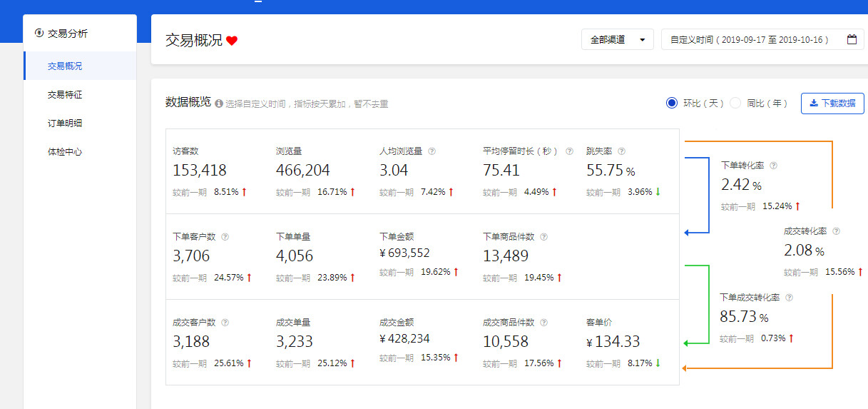The height and width of the screenshot is (409, 868).
Task: Click help icon next to 跳失率
Action: pos(621,151)
